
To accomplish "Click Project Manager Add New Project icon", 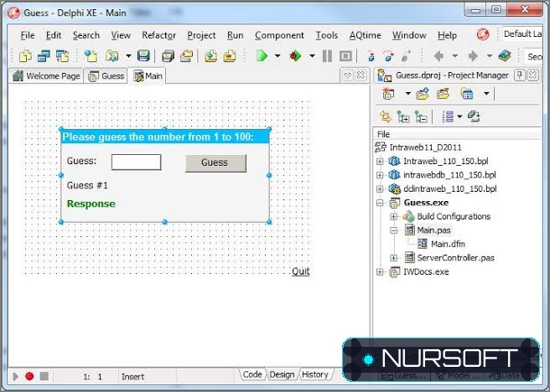I will [423, 94].
